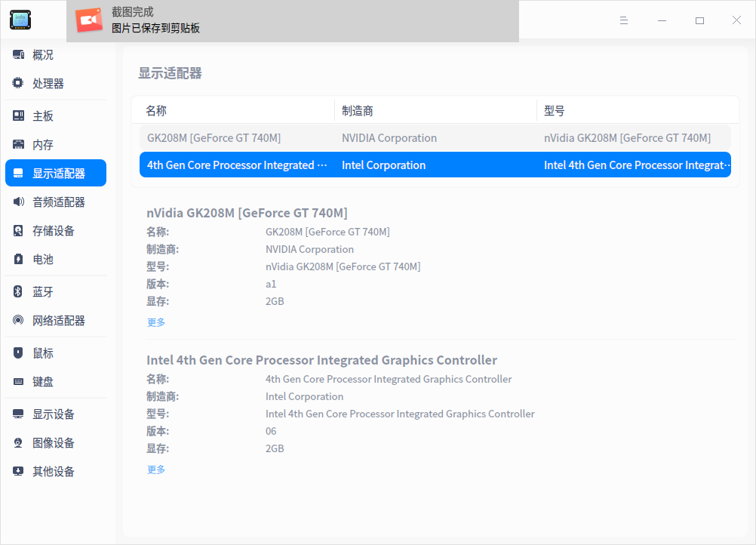This screenshot has width=756, height=545.
Task: Click the 存储设备 storage disk icon
Action: tap(18, 230)
